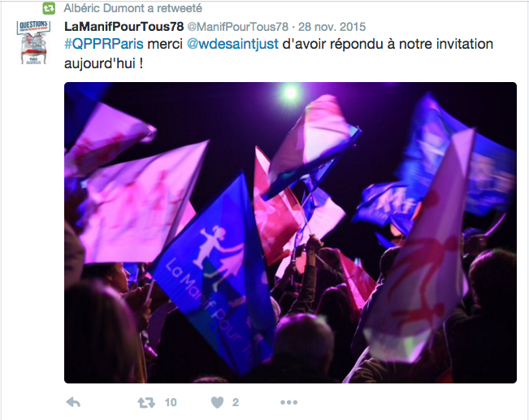Open the LaManifPourTous78 avatar image
The height and width of the screenshot is (420, 529).
33,42
